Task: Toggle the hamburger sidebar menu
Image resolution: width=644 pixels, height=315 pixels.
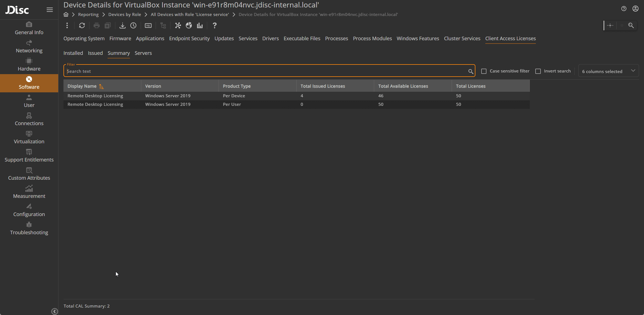Action: point(50,10)
